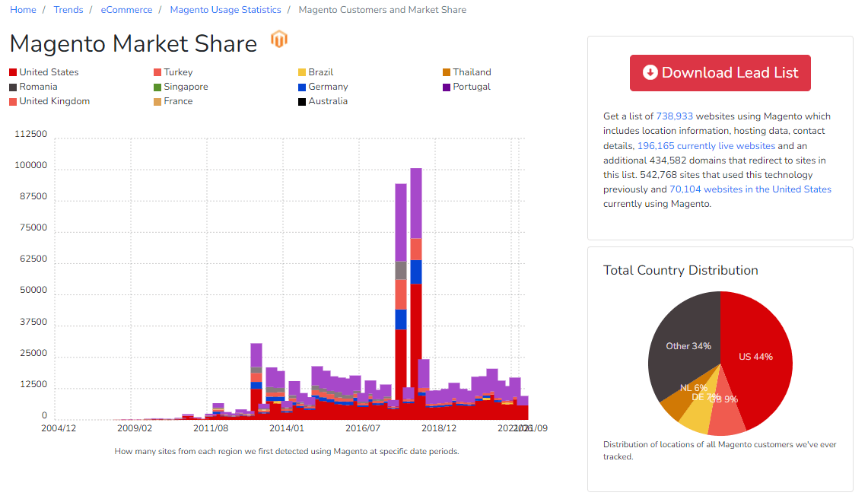Select the Portugal purple legend swatch

point(447,87)
